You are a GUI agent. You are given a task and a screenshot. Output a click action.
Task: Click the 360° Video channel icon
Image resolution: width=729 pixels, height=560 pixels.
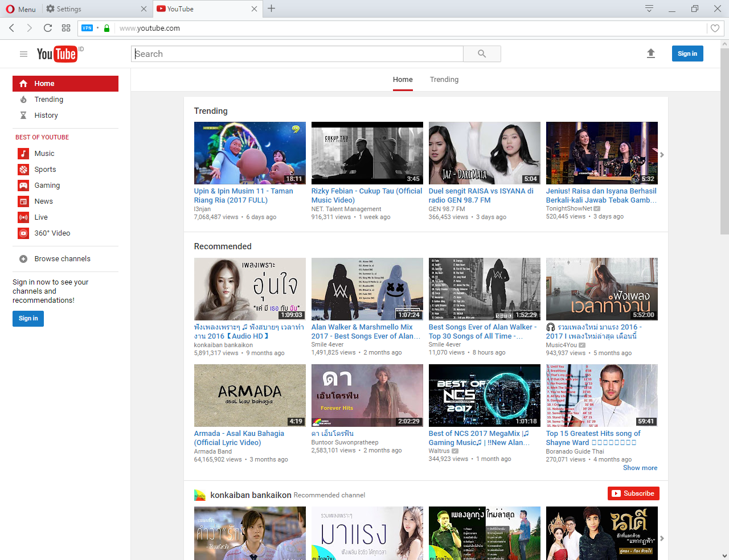[23, 233]
